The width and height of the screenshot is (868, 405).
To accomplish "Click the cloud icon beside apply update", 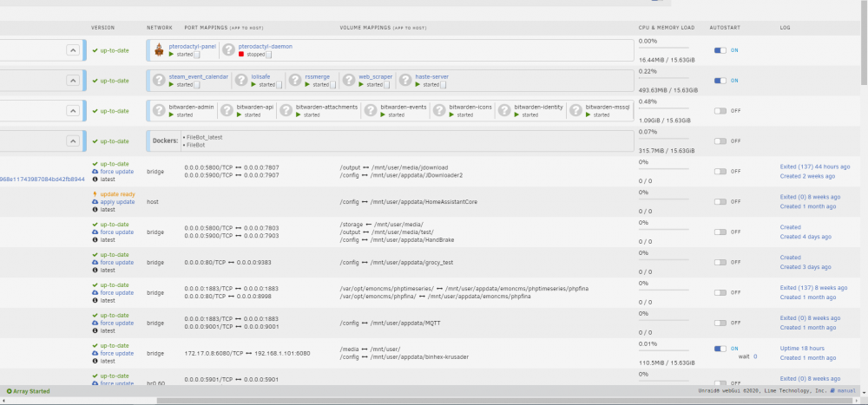I will point(95,202).
